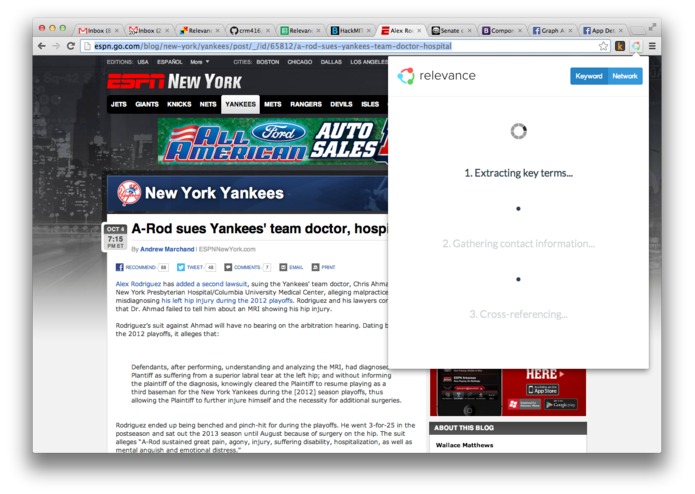The image size is (695, 494).
Task: Click the Print icon under the byline
Action: pyautogui.click(x=315, y=267)
